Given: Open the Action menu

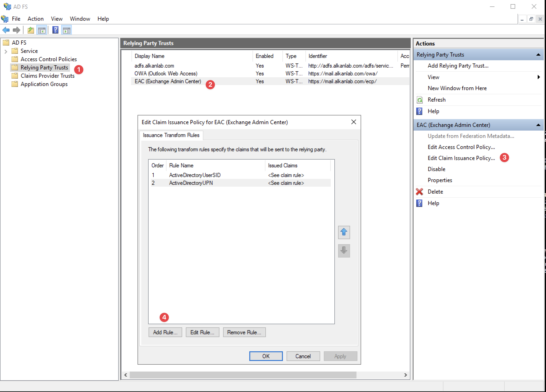Looking at the screenshot, I should click(35, 19).
